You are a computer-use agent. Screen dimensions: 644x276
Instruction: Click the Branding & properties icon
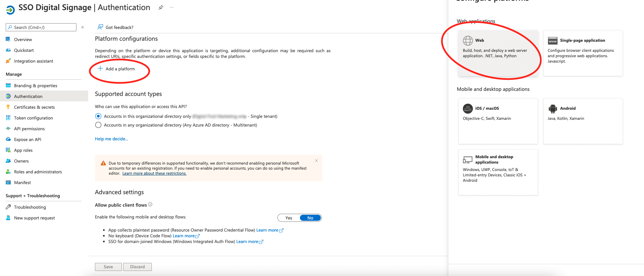tap(8, 85)
